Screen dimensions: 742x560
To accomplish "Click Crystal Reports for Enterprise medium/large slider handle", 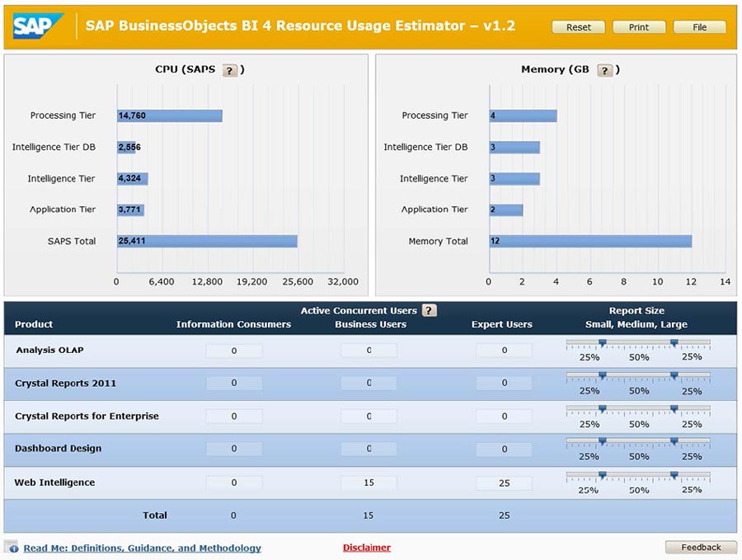I will [x=674, y=409].
